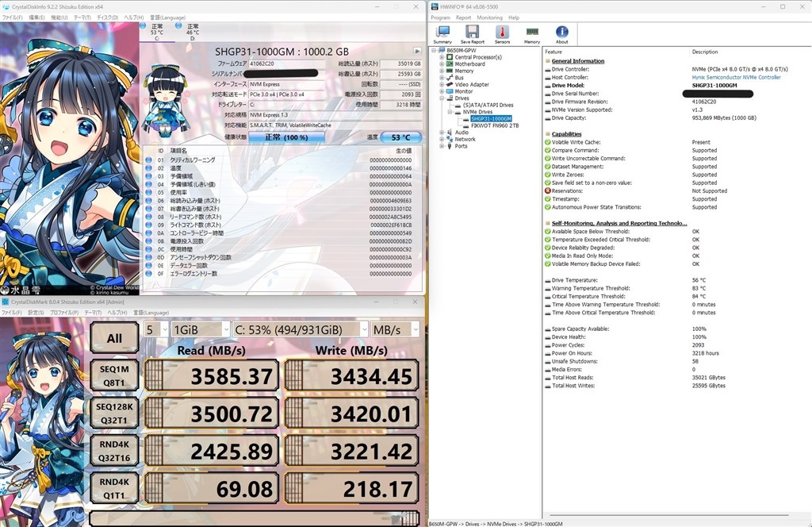The height and width of the screenshot is (527, 812).
Task: Expand the Central Processor(s) node
Action: (442, 57)
